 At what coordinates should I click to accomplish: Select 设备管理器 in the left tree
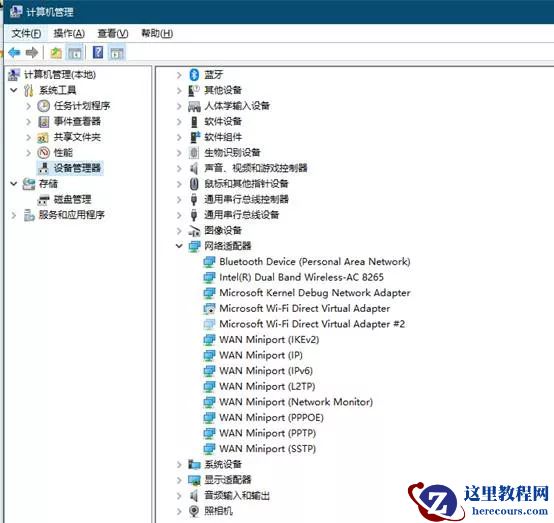77,168
